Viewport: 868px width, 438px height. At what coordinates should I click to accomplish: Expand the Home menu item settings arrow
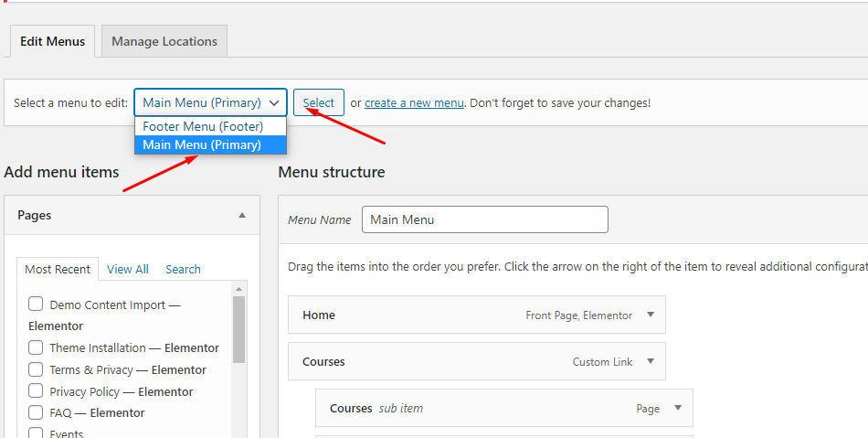[651, 315]
